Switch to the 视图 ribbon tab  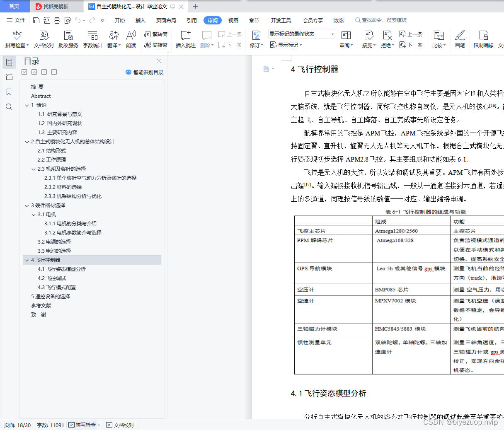pos(233,20)
